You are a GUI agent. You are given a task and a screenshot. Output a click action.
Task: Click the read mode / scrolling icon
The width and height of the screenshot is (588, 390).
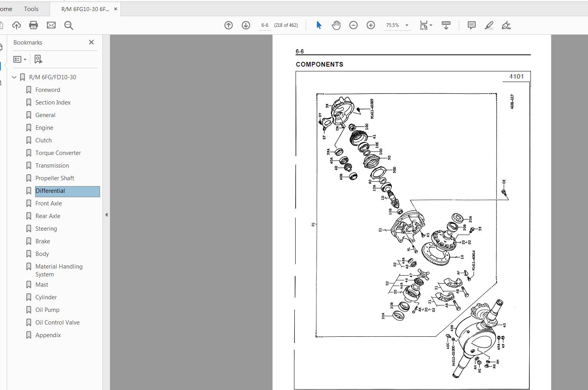(x=446, y=25)
